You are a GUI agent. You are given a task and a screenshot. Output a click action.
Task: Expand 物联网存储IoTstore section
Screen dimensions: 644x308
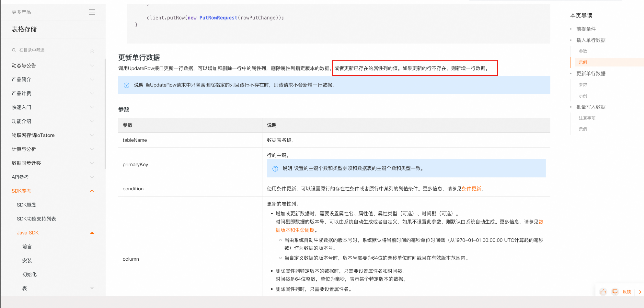92,135
